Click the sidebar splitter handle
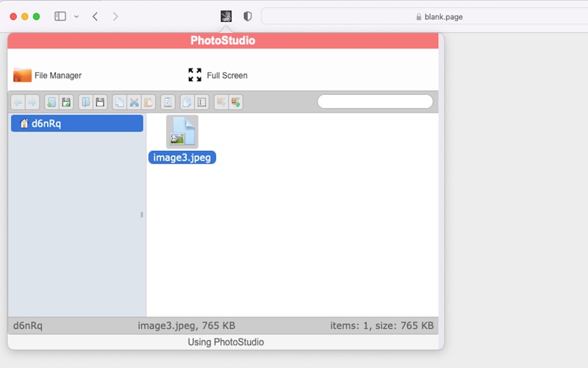 pyautogui.click(x=141, y=215)
